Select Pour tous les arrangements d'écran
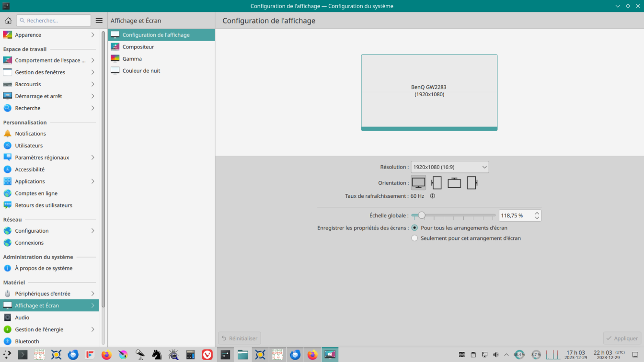 click(x=414, y=228)
